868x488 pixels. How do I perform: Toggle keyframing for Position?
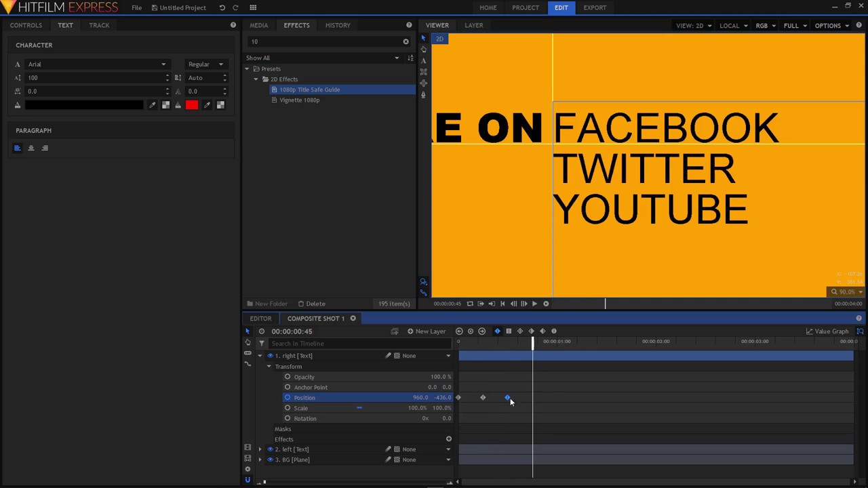[x=288, y=398]
